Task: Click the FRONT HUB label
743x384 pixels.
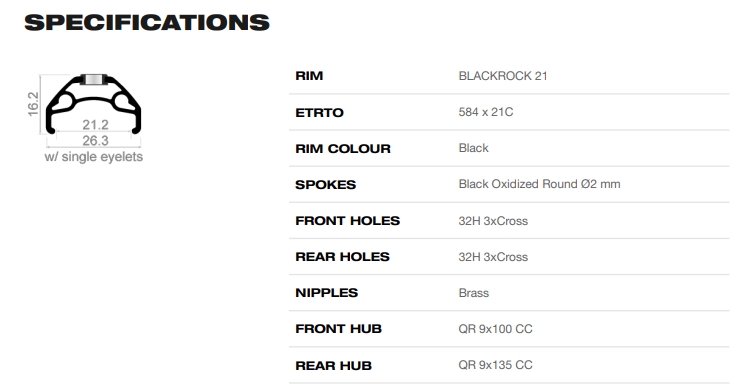Action: pyautogui.click(x=338, y=329)
